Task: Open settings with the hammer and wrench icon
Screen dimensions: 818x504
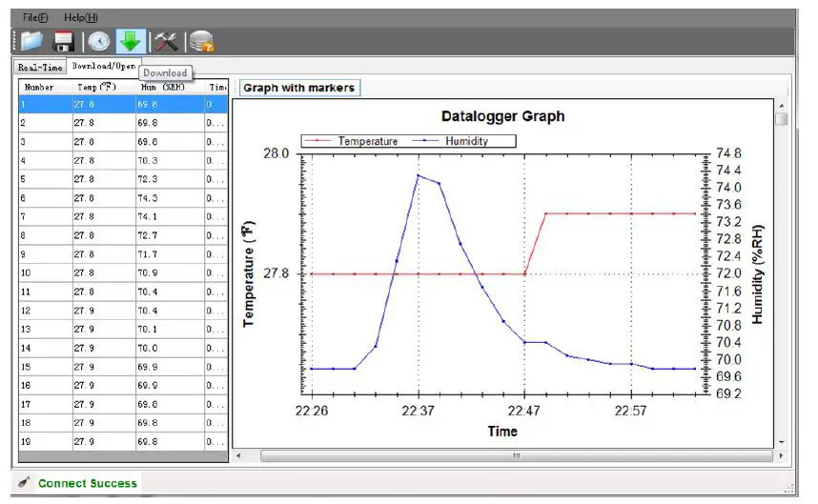Action: click(166, 42)
